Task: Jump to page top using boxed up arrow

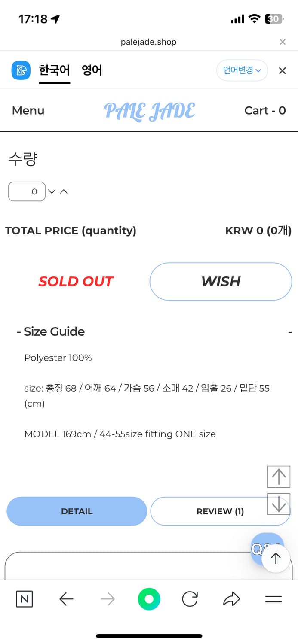Action: [279, 477]
